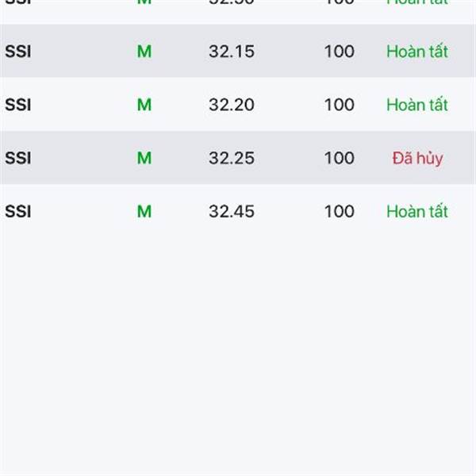Open the red Đã hủy cancelled status
Image resolution: width=476 pixels, height=476 pixels.
(417, 158)
